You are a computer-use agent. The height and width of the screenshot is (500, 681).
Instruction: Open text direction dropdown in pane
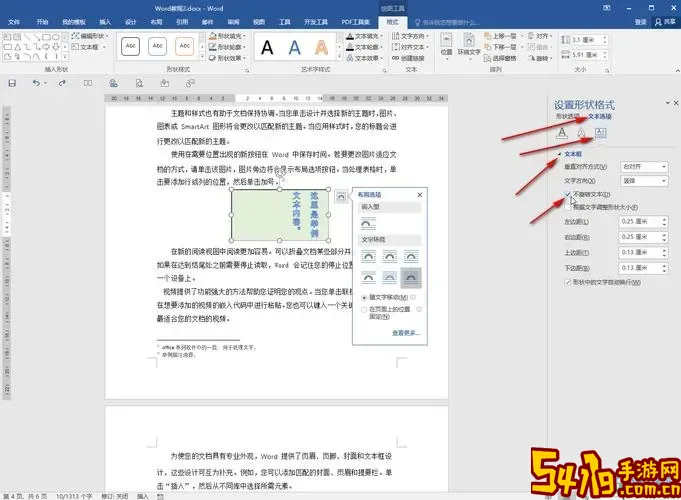pyautogui.click(x=644, y=181)
